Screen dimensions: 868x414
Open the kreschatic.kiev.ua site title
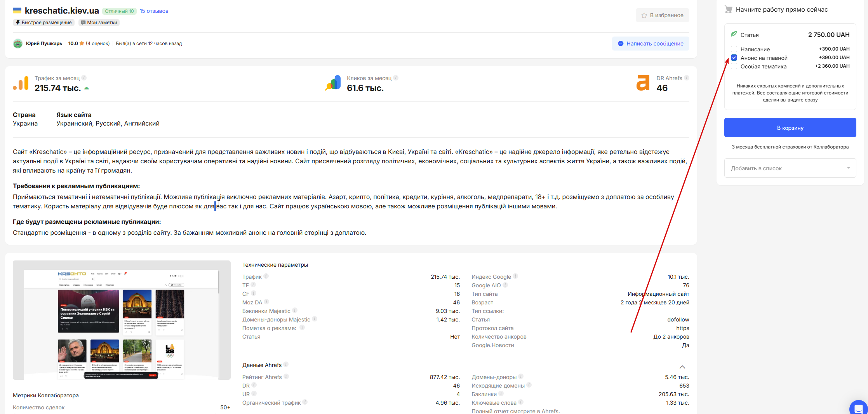coord(62,10)
